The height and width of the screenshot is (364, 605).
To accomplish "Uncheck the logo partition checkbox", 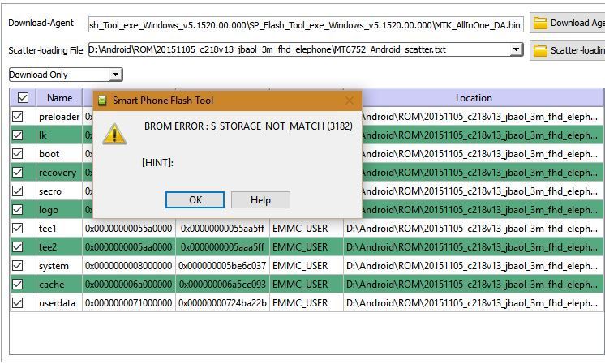I will (x=17, y=209).
